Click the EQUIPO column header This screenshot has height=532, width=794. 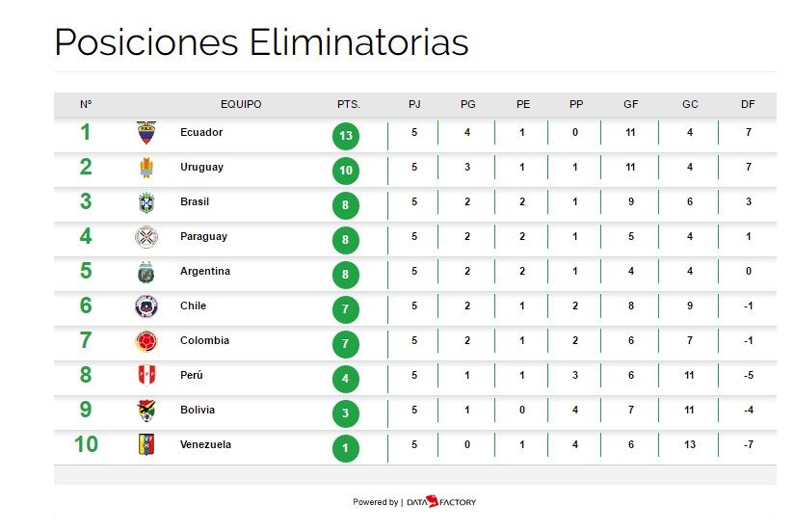[x=241, y=104]
